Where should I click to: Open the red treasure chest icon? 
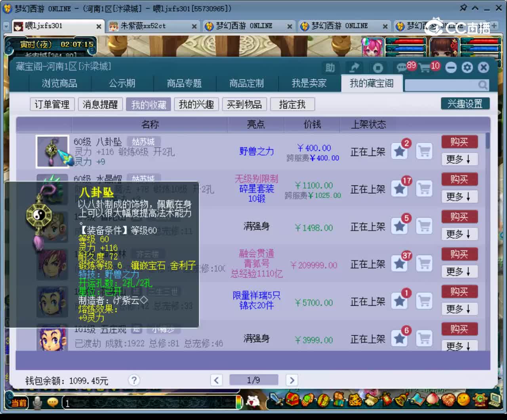[x=292, y=399]
